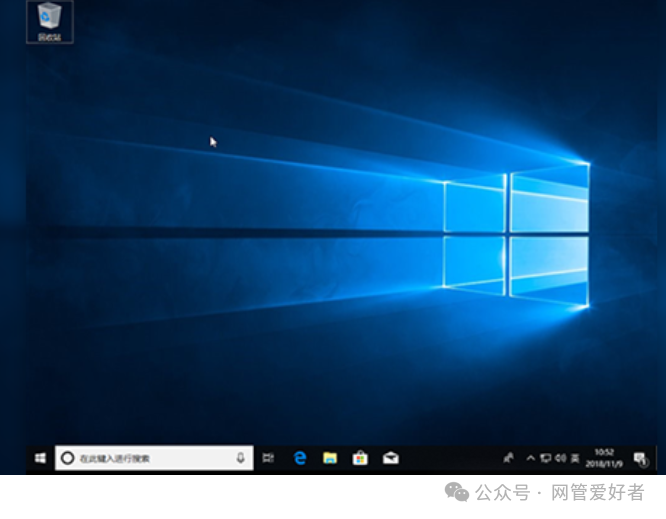Click the Cortana circle icon
This screenshot has height=519, width=666.
pos(68,458)
